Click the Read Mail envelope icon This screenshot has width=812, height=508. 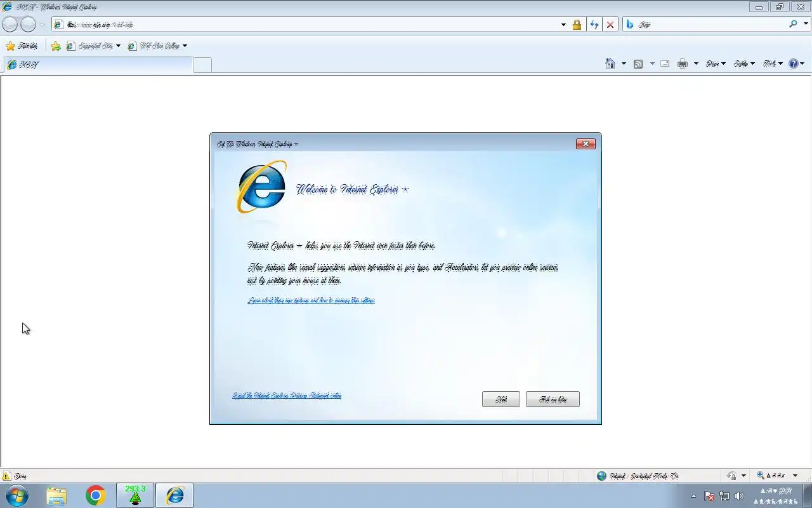tap(665, 63)
